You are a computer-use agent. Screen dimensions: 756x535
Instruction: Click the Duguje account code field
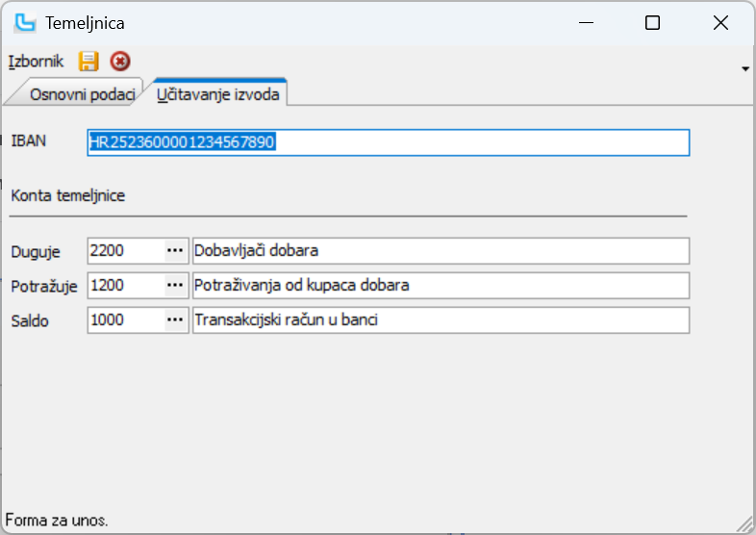[x=125, y=250]
